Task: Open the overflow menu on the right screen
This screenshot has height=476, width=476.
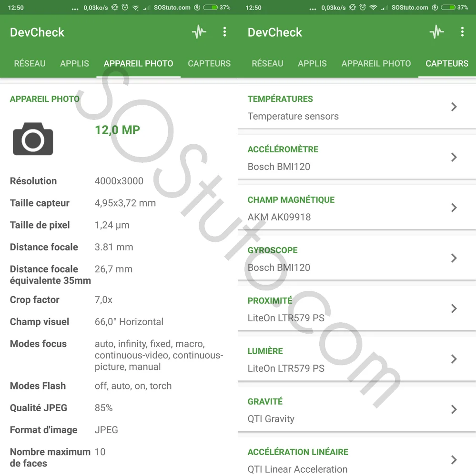Action: click(462, 32)
